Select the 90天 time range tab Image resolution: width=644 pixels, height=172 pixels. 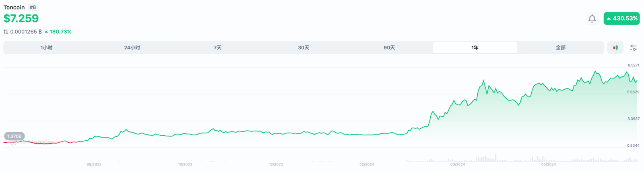(389, 48)
